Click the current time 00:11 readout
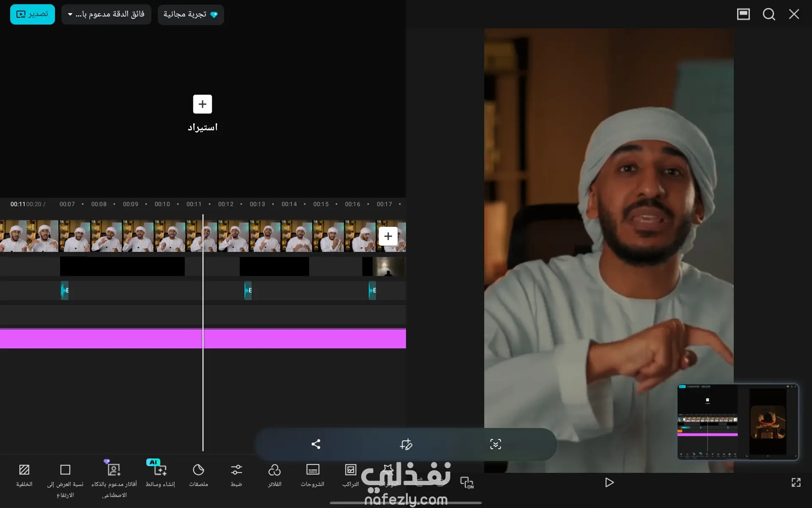Screen dimensions: 812x508 (18, 204)
